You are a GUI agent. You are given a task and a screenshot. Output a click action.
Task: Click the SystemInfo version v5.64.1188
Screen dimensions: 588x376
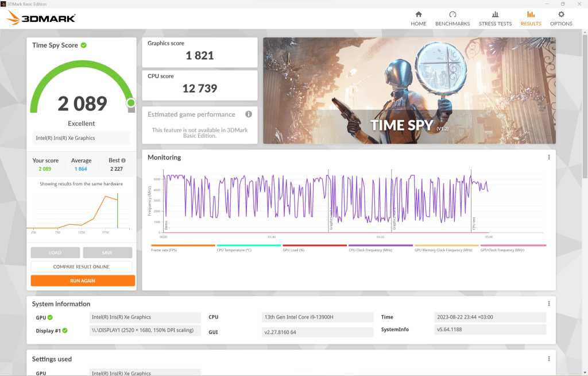coord(490,329)
